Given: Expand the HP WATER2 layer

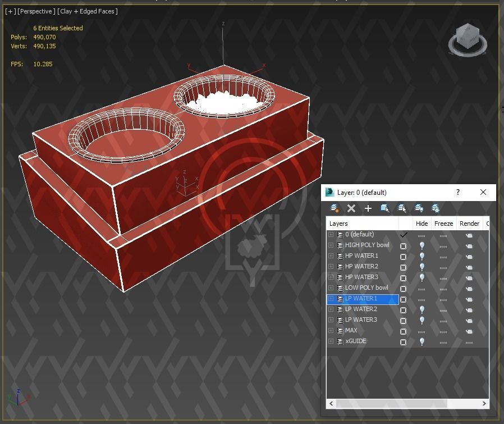Looking at the screenshot, I should pos(331,267).
